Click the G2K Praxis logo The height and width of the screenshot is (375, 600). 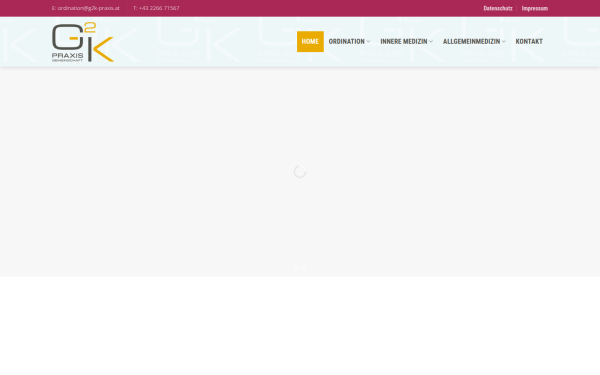click(x=83, y=42)
